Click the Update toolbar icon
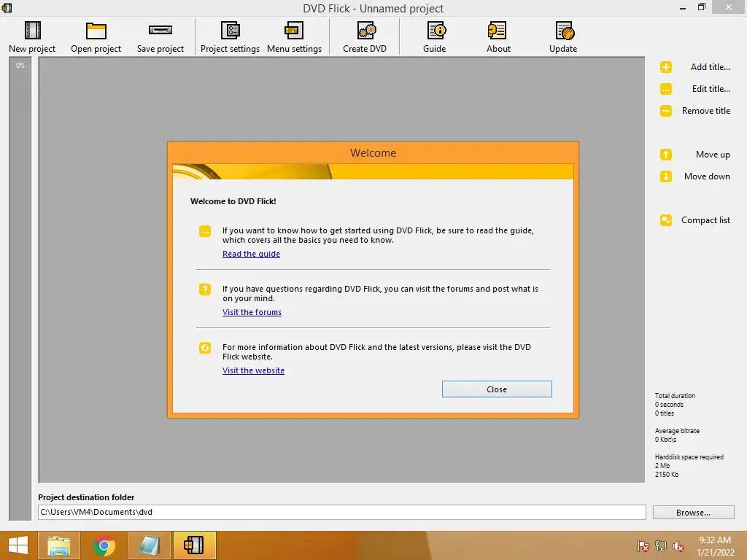 [565, 31]
